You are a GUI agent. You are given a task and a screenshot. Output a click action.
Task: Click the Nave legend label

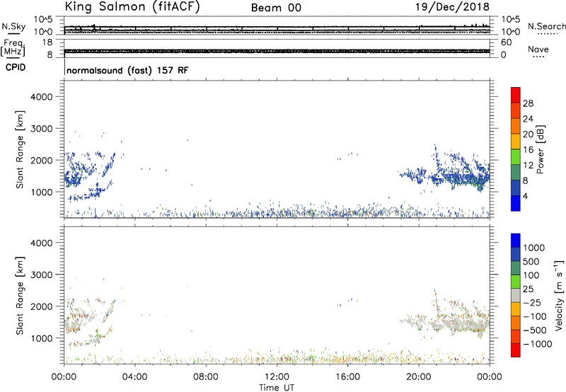(538, 49)
